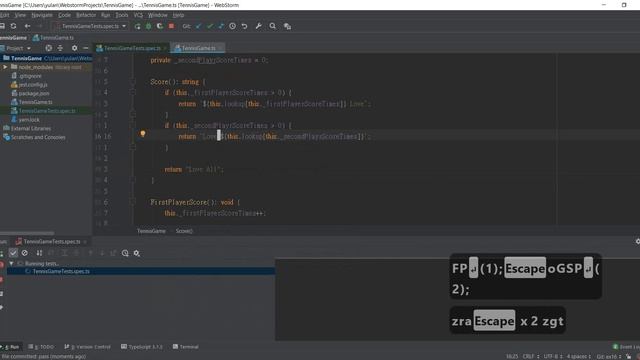Hide the Project panel with minus icon
This screenshot has width=640, height=360.
pyautogui.click(x=86, y=48)
